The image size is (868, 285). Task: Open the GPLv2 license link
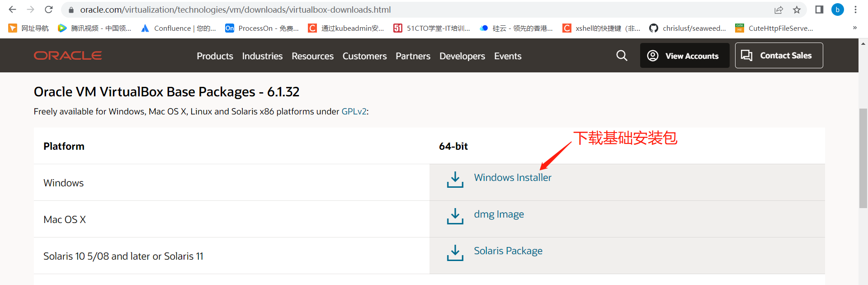(354, 112)
